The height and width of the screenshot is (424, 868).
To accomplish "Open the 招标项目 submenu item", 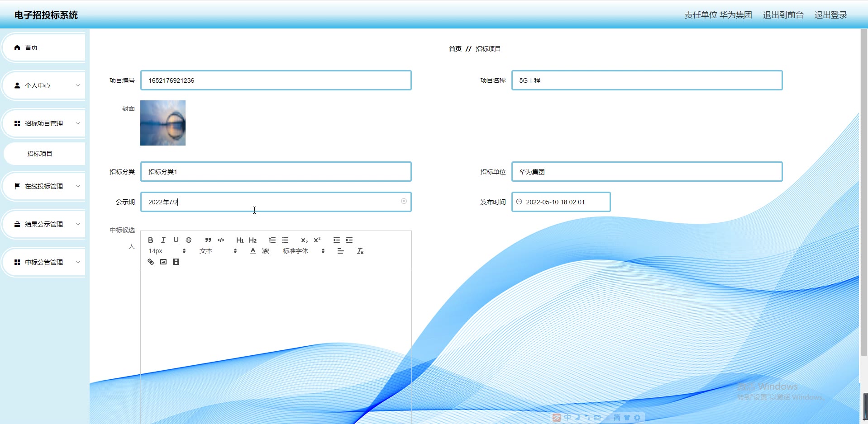I will coord(44,154).
